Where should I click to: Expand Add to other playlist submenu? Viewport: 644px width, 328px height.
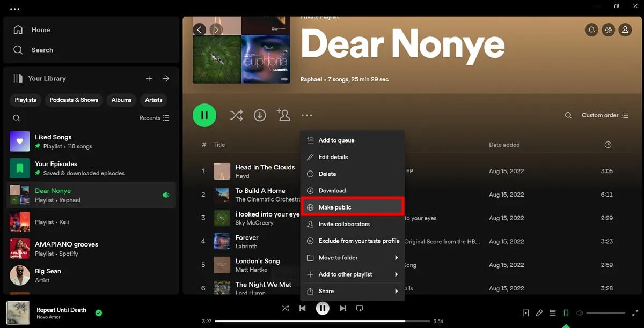pos(352,274)
